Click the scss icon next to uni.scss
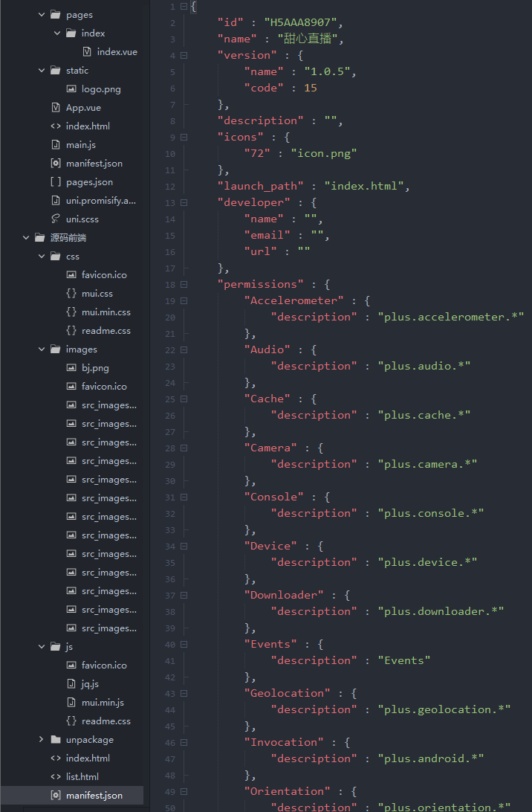Screen dimensions: 532x812 56,219
